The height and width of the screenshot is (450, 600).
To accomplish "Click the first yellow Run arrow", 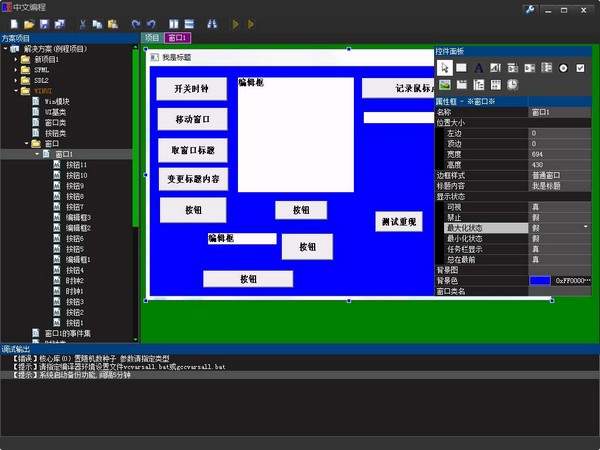I will point(236,23).
